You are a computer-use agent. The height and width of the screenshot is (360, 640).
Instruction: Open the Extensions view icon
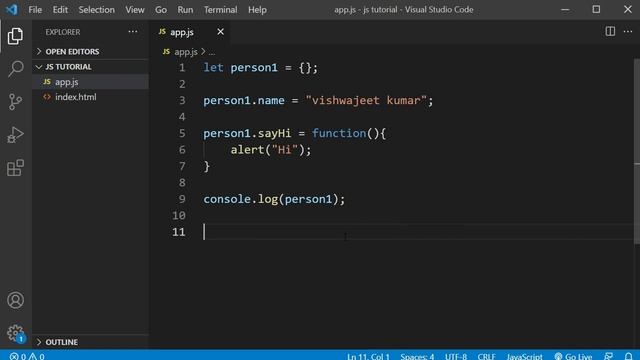point(15,168)
